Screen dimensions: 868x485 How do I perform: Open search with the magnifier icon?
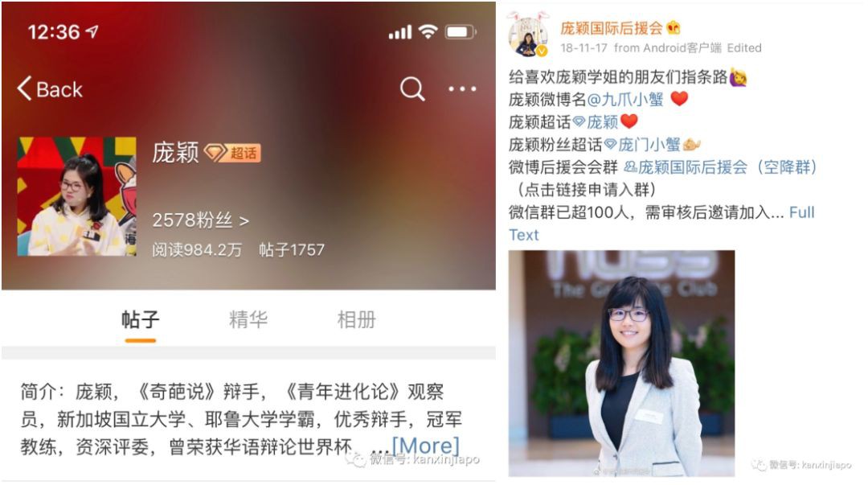point(412,88)
